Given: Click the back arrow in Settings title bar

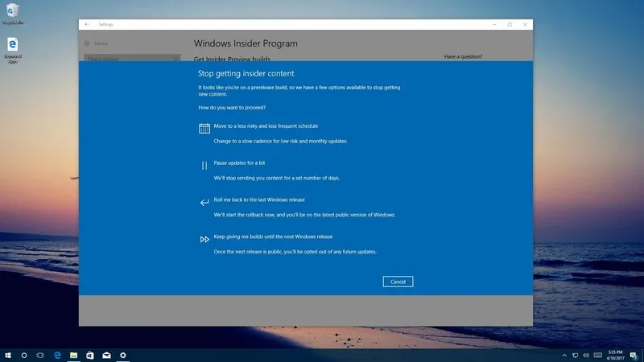Looking at the screenshot, I should [x=87, y=25].
